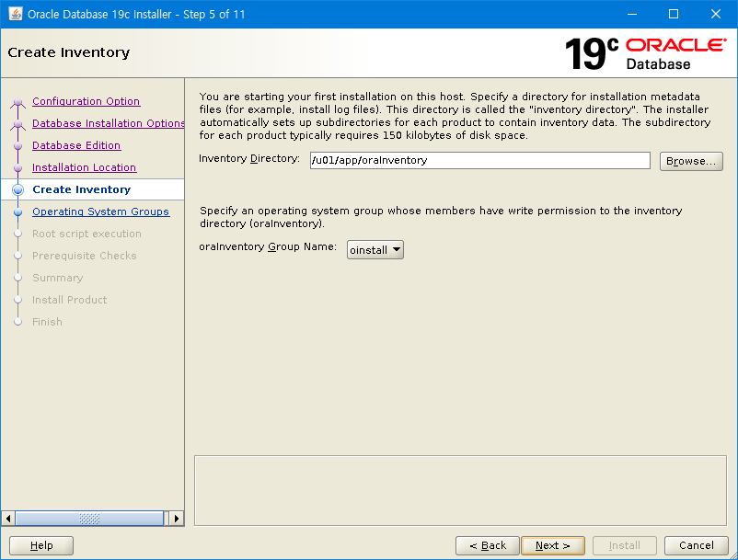Image resolution: width=738 pixels, height=560 pixels.
Task: Expand the oraInventory Group Name dropdown
Action: [x=375, y=249]
